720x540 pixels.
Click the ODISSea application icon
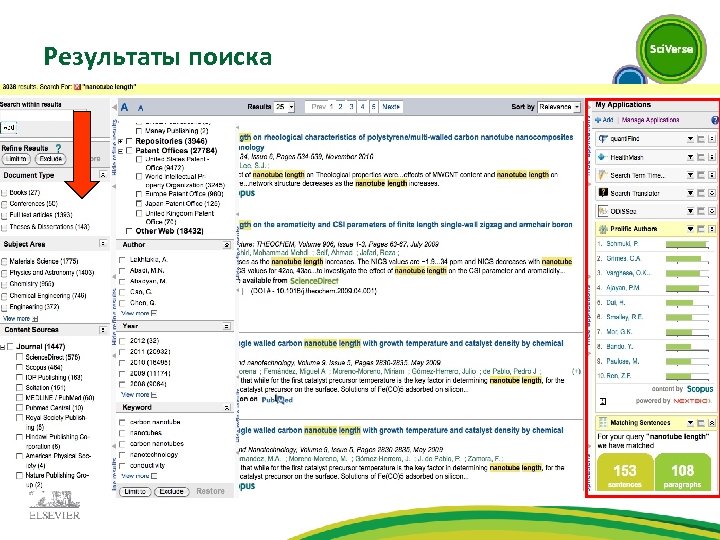[x=603, y=211]
